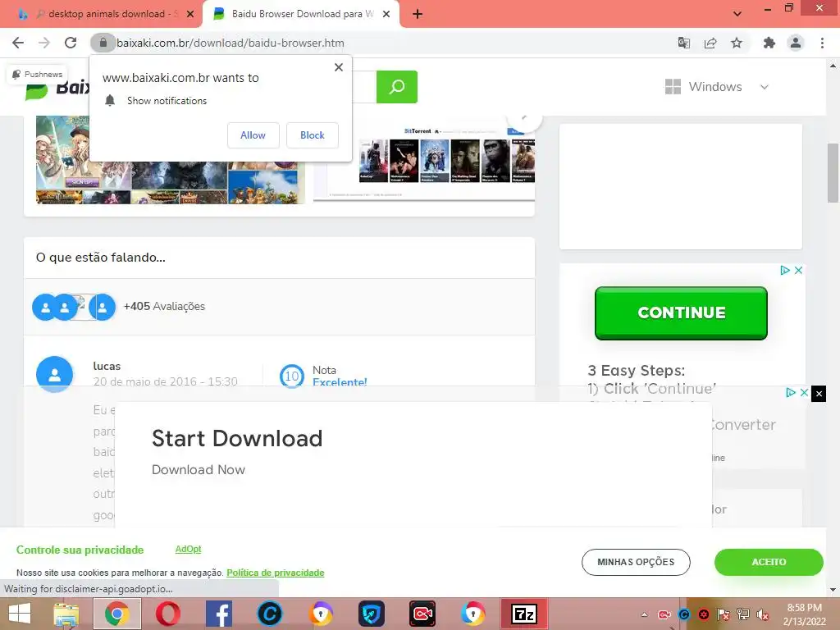Open AdChoices icon on CONTINUE ad
The height and width of the screenshot is (630, 840).
tap(785, 270)
